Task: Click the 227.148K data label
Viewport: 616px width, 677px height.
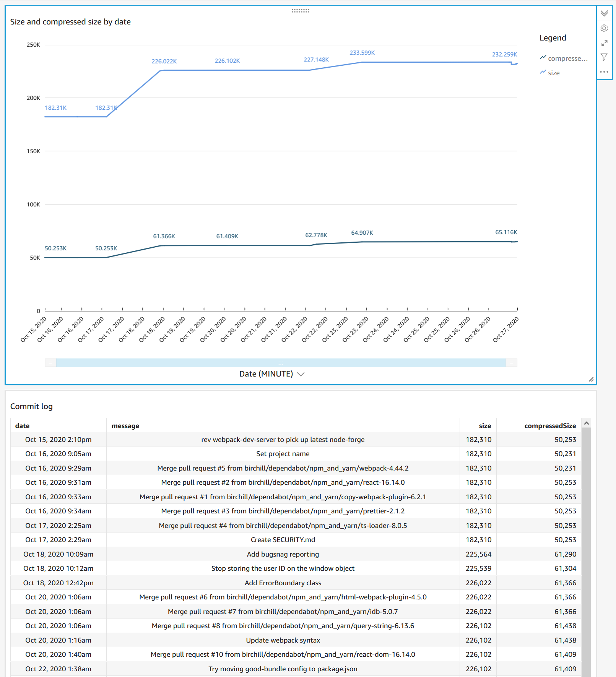Action: 316,60
